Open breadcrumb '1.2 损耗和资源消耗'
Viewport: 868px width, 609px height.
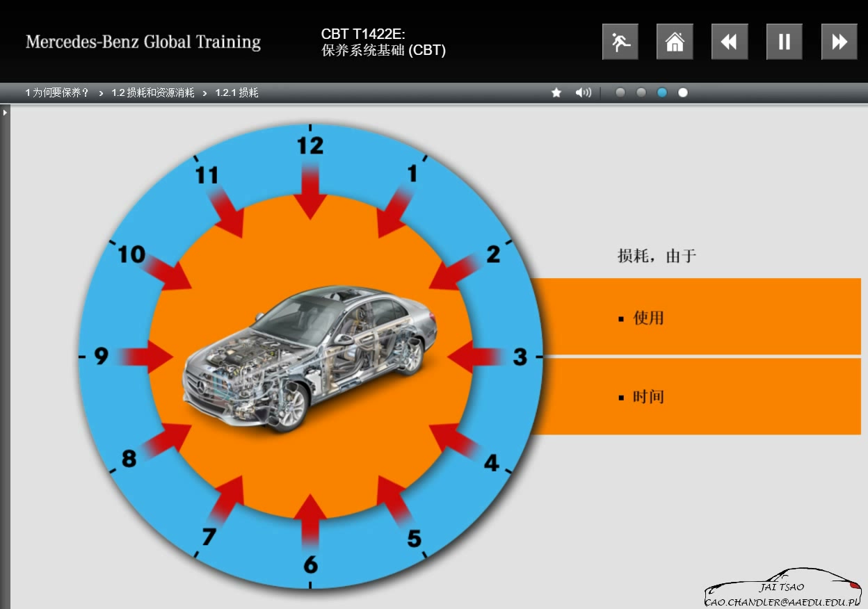pos(153,92)
